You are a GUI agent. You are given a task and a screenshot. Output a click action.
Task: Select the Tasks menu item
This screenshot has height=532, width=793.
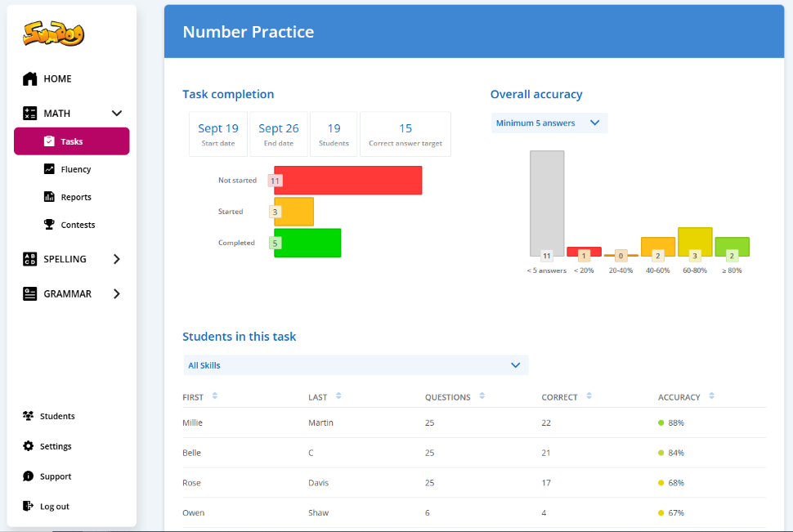(71, 141)
